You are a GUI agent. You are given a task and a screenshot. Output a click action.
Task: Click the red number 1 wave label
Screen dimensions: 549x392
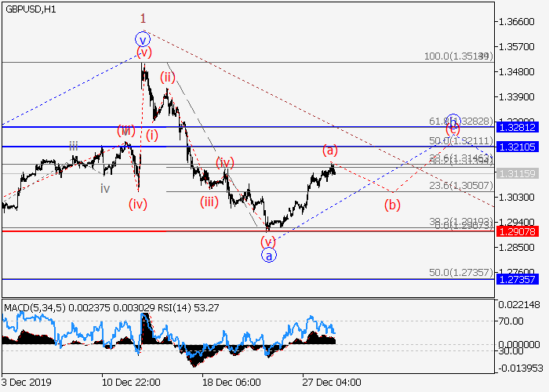click(143, 17)
